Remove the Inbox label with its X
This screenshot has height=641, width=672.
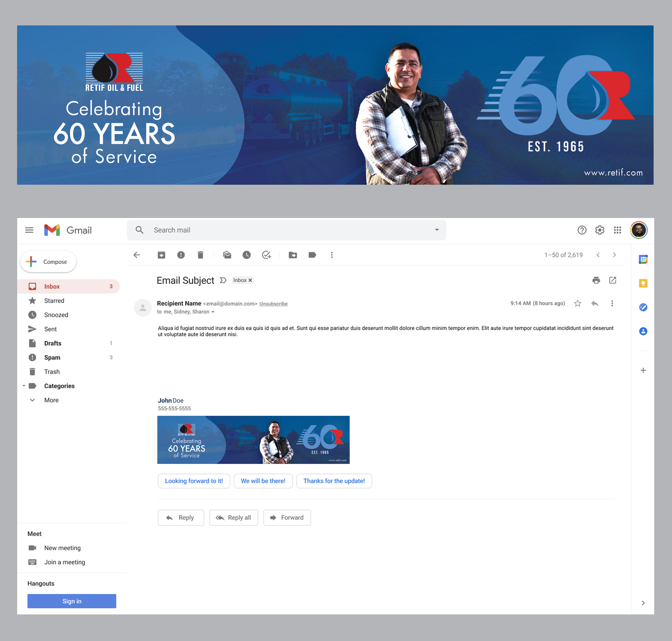(x=250, y=280)
